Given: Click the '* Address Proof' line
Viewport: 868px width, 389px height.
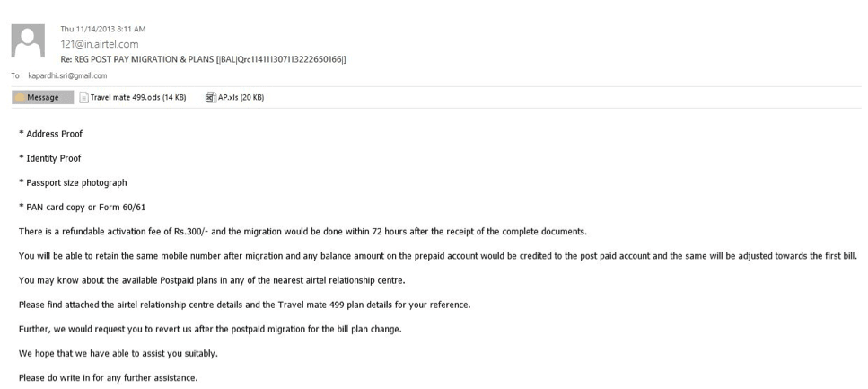Looking at the screenshot, I should (x=50, y=134).
